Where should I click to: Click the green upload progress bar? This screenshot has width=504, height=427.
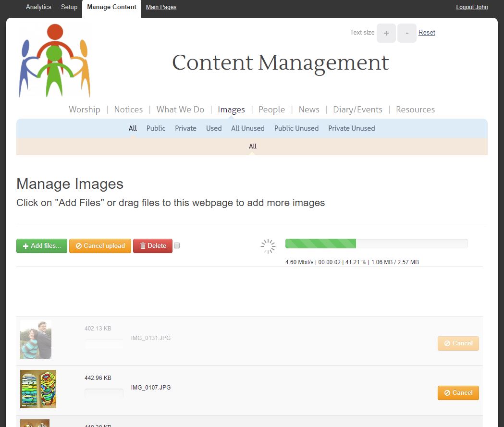tap(321, 244)
